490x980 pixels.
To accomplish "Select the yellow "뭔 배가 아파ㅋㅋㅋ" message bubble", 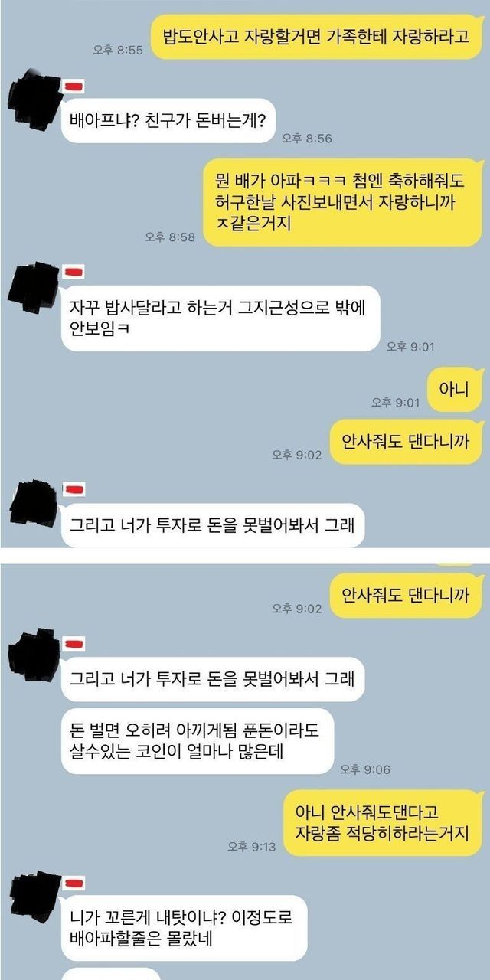I will (343, 203).
